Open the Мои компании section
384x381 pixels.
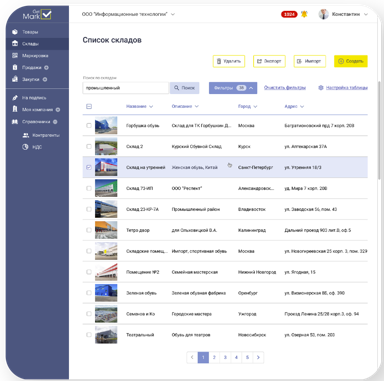(37, 109)
